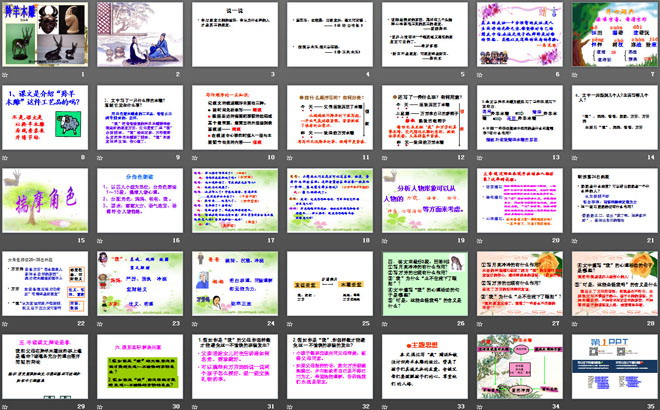Select slide 19 with clover and deer

click(425, 200)
